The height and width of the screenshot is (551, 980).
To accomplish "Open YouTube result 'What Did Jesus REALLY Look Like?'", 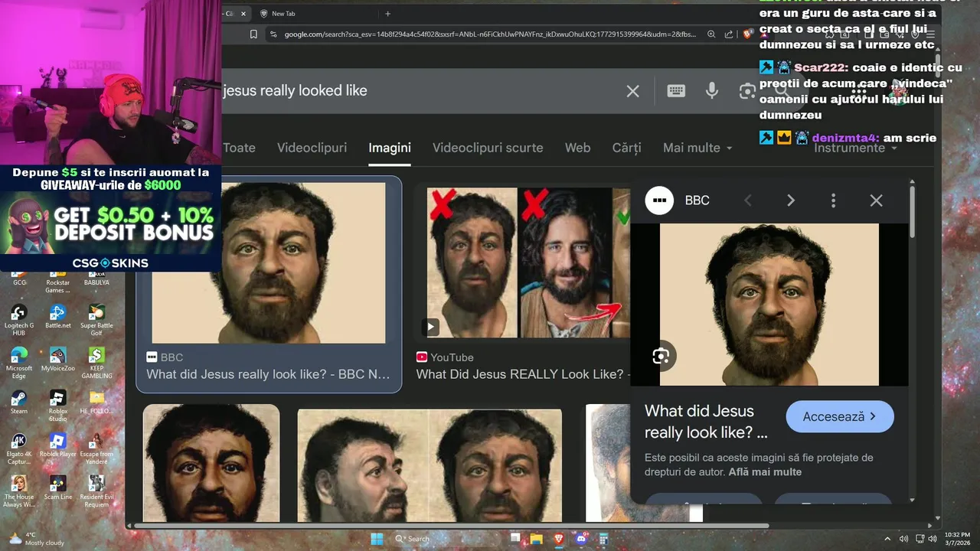I will (x=522, y=374).
